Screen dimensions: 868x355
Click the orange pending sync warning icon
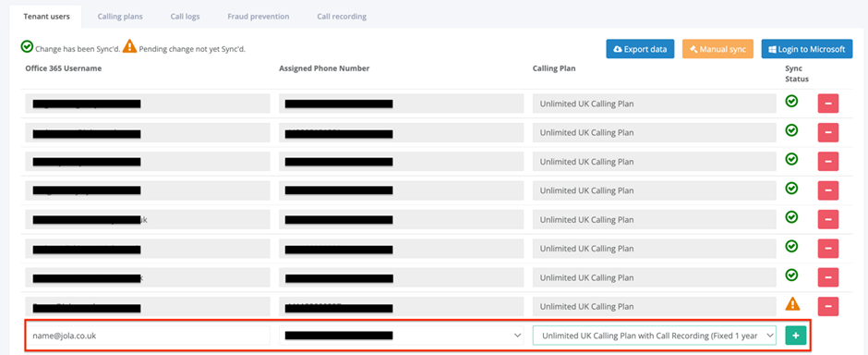point(792,303)
